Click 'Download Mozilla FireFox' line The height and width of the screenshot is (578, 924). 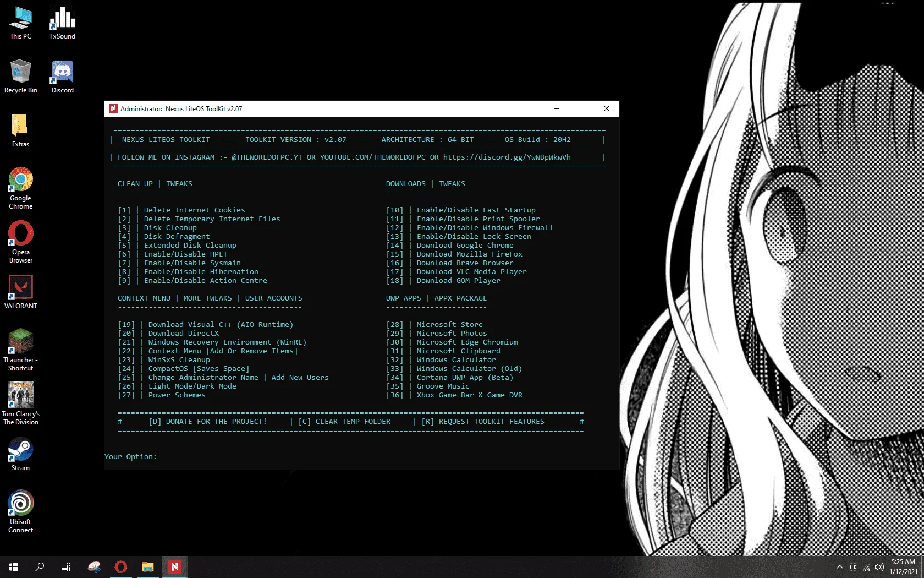pos(469,254)
